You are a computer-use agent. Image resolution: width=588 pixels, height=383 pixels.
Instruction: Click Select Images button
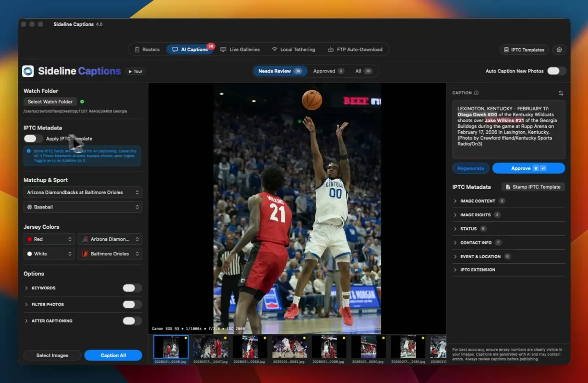pyautogui.click(x=52, y=355)
